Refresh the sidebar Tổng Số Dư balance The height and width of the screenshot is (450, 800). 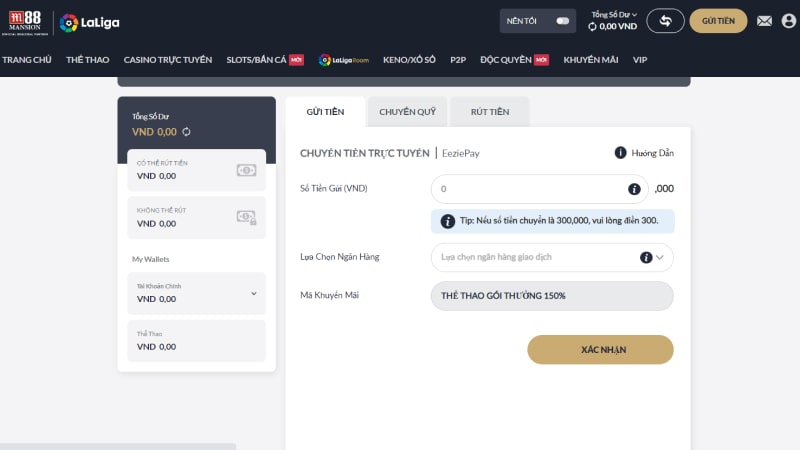(x=186, y=132)
